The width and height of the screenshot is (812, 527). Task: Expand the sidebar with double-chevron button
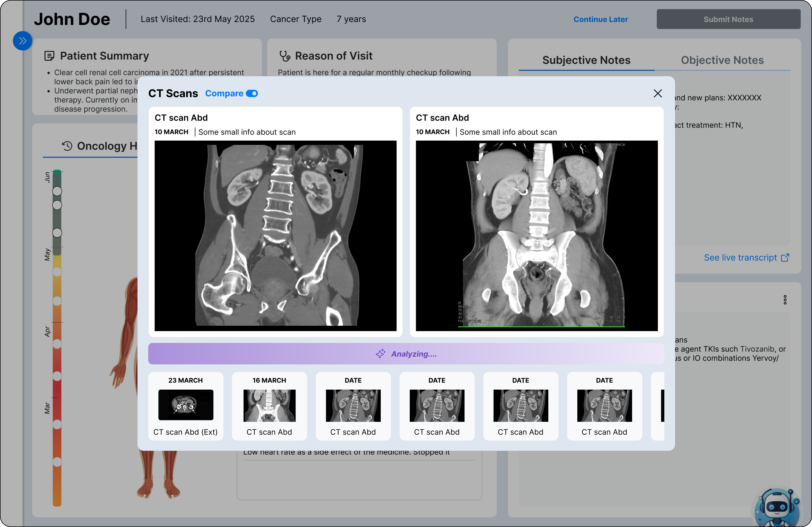point(23,41)
